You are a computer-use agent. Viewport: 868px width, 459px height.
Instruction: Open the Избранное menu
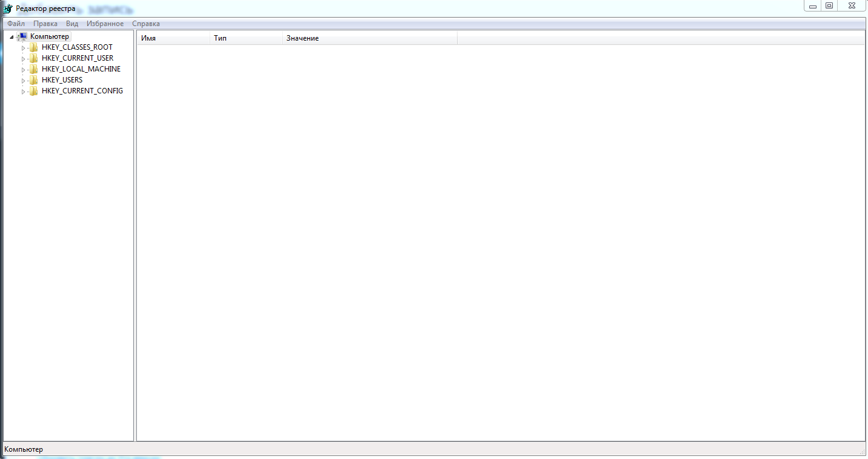[x=105, y=24]
